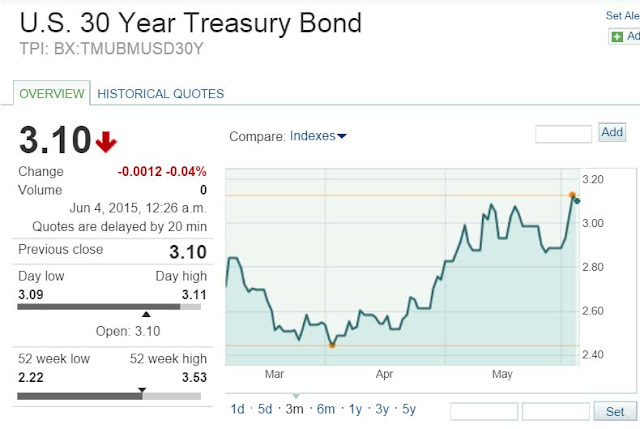Click the day range triangle marker
The image size is (640, 429).
(x=146, y=314)
